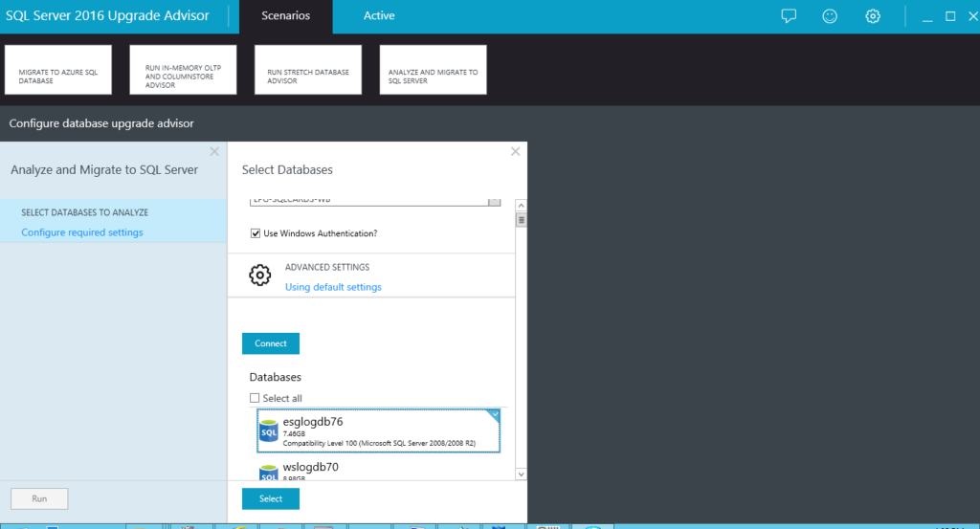Select the wslogdb70 database entry
The width and height of the screenshot is (980, 529).
click(378, 472)
